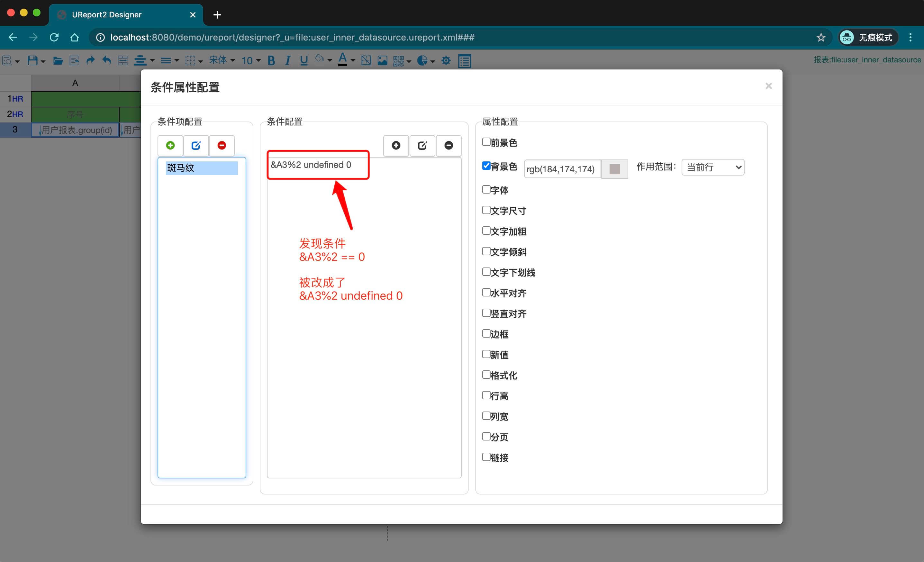Open the background color picker swatch
Image resolution: width=924 pixels, height=562 pixels.
click(x=614, y=169)
